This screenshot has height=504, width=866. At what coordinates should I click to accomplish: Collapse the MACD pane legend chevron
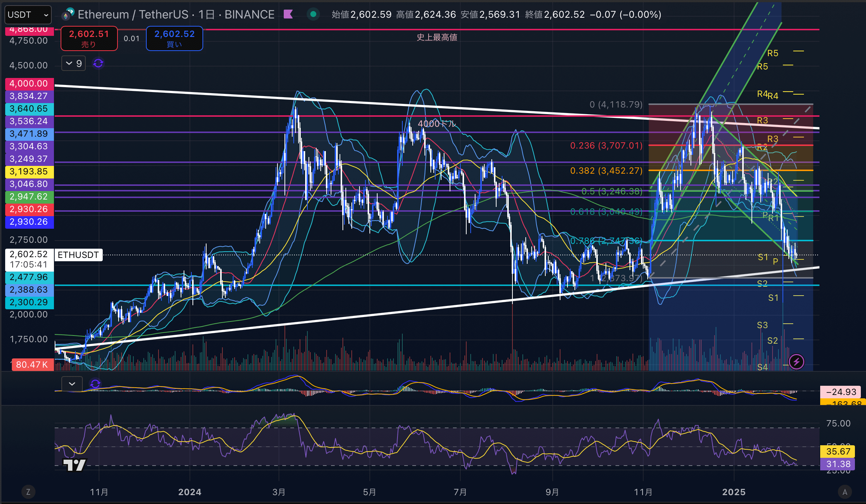[72, 384]
